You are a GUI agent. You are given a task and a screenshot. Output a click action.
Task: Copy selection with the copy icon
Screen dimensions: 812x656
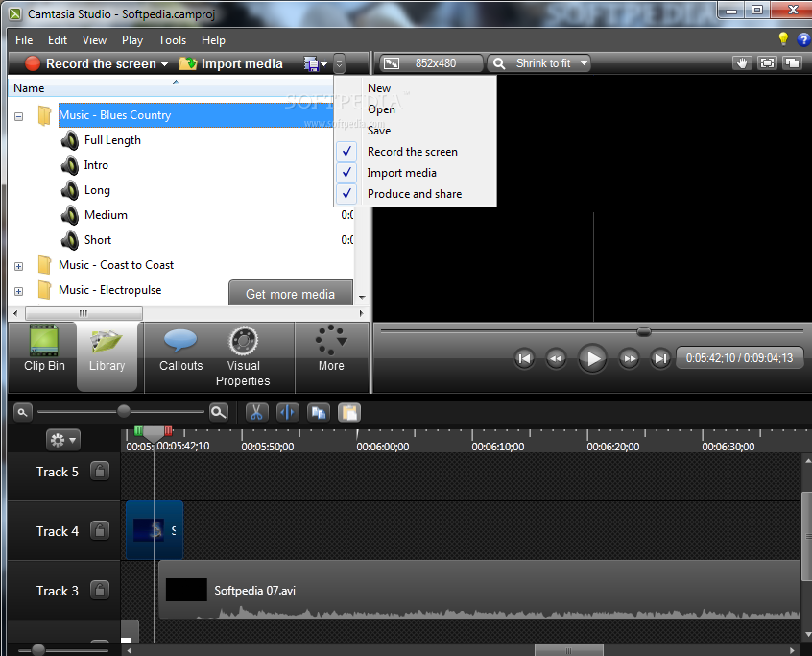click(x=319, y=412)
